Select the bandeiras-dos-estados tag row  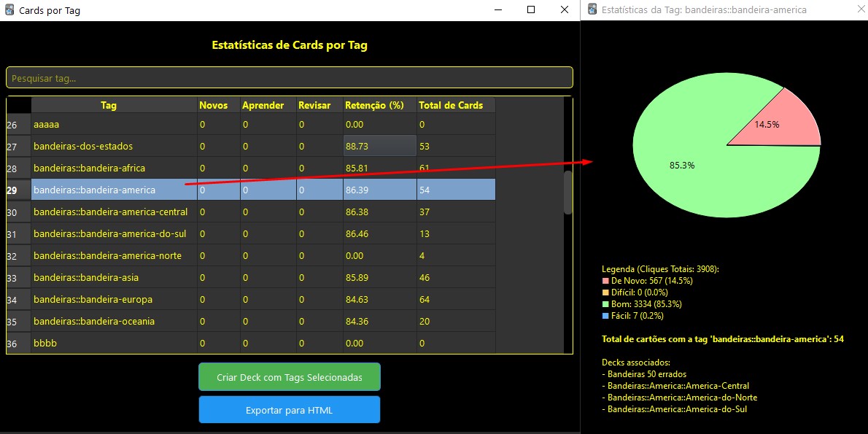83,147
